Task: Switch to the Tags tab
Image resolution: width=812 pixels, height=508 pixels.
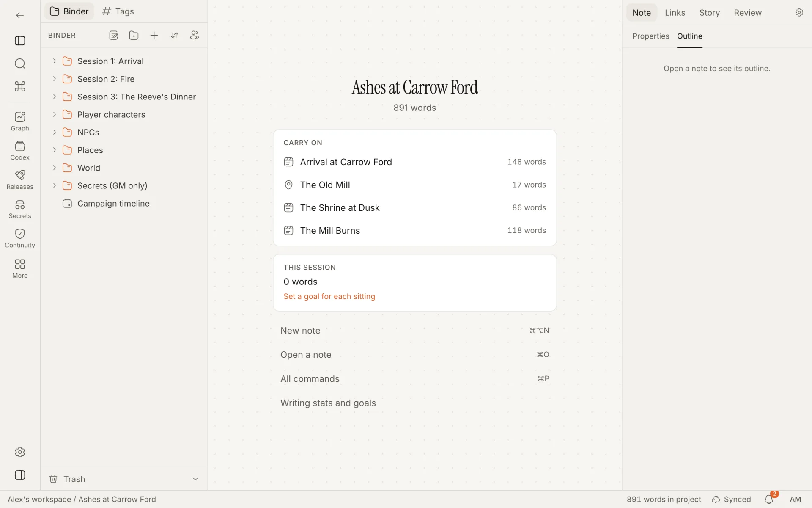Action: 118,11
